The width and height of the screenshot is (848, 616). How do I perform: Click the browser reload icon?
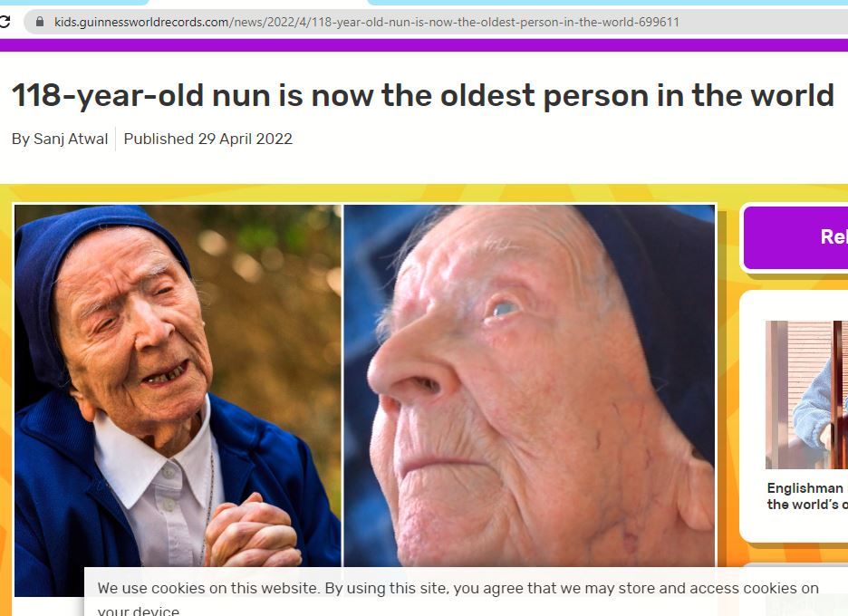pyautogui.click(x=5, y=22)
